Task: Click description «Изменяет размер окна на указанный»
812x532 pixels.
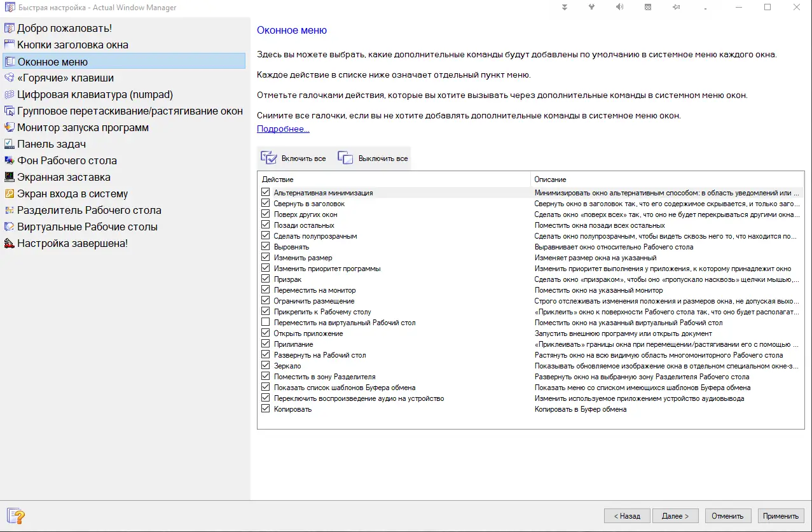Action: point(595,258)
